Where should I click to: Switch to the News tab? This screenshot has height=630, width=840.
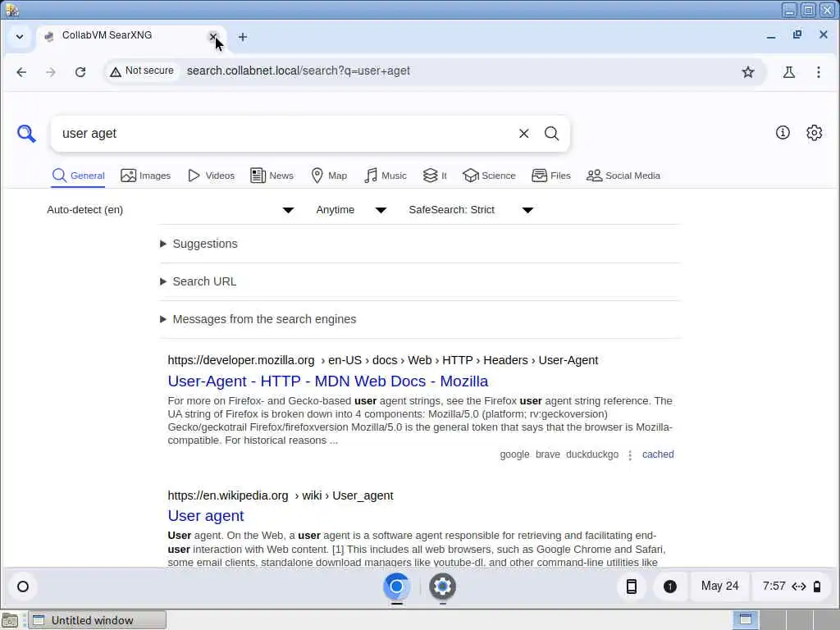click(x=272, y=176)
